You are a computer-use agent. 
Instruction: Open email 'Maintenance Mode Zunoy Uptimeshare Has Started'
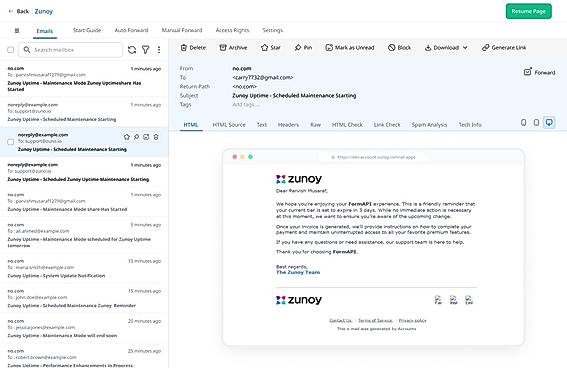click(x=84, y=78)
